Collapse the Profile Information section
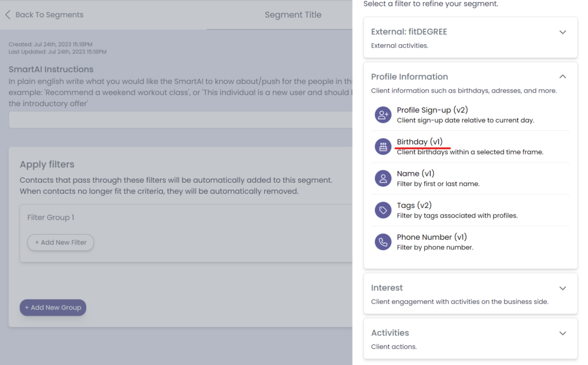The width and height of the screenshot is (588, 365). (563, 76)
